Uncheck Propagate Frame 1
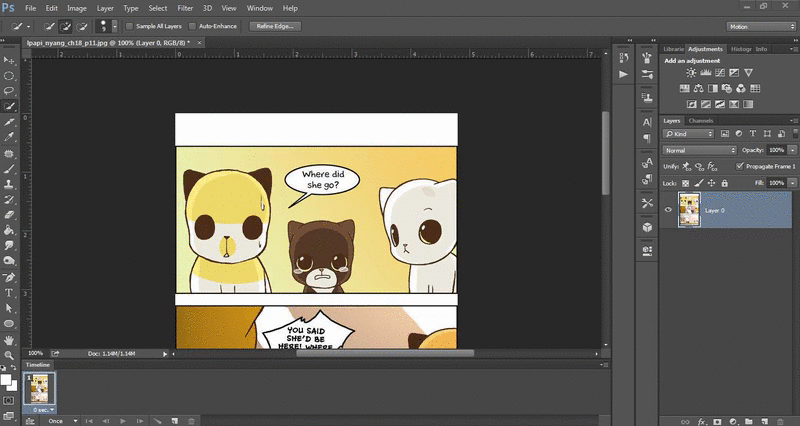800x426 pixels. [739, 166]
